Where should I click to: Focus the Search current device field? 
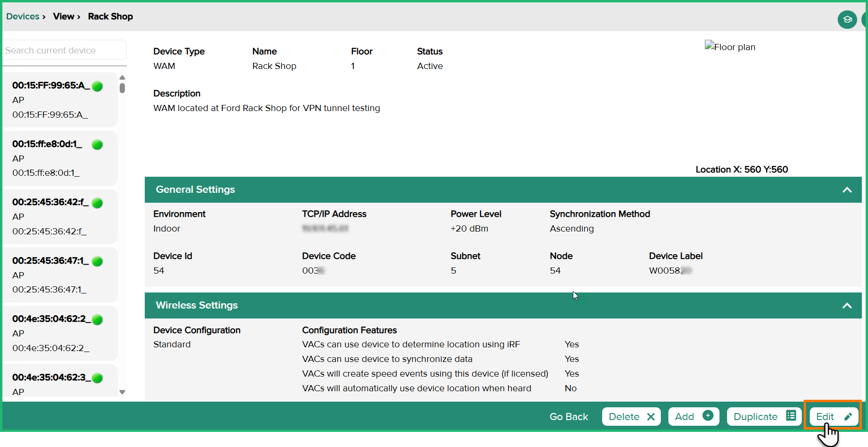(64, 51)
